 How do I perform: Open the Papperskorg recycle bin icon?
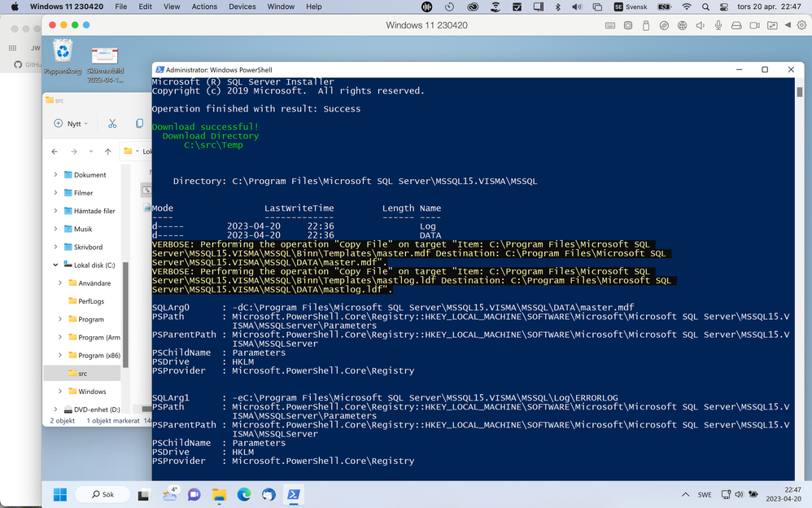63,56
